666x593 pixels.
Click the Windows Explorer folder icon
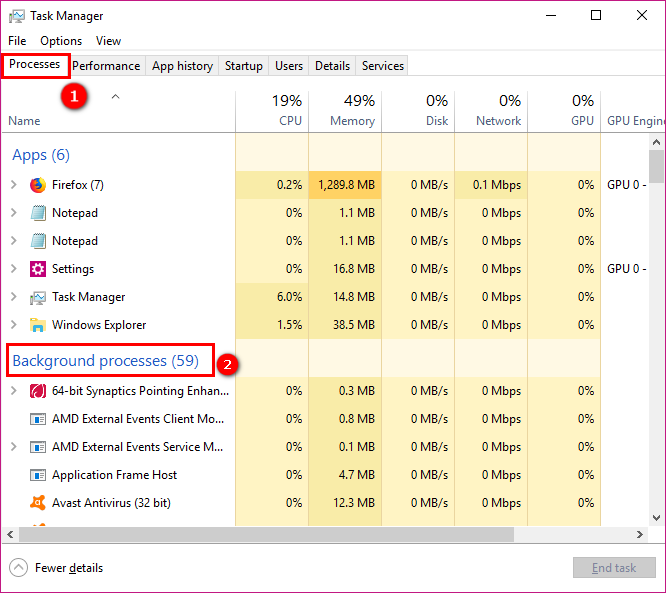point(38,325)
